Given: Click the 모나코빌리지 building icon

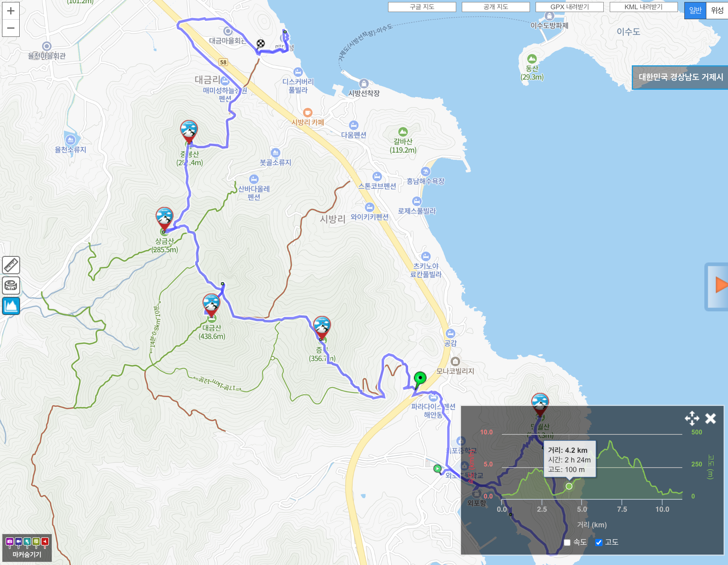Looking at the screenshot, I should (x=455, y=361).
